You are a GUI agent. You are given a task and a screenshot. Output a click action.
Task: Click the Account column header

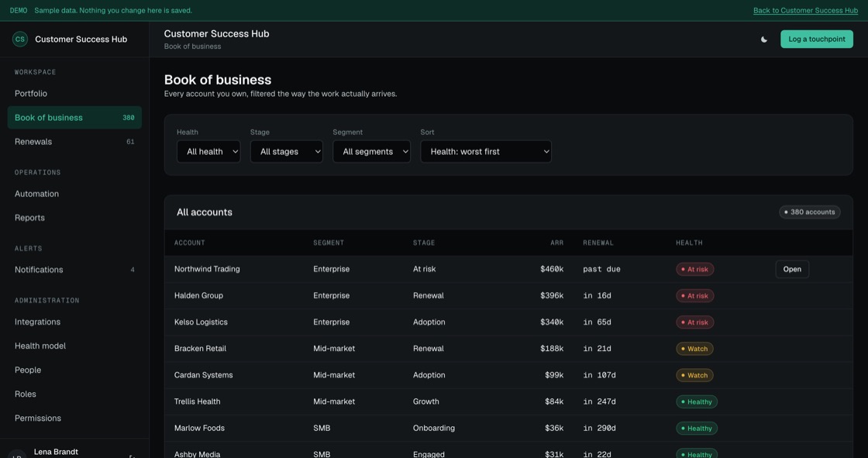tap(189, 243)
